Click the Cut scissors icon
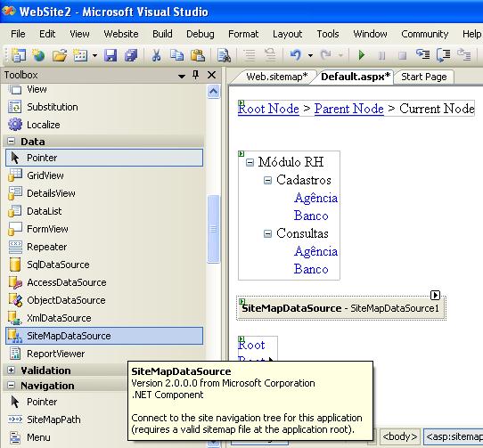The width and height of the screenshot is (483, 448). coord(157,55)
